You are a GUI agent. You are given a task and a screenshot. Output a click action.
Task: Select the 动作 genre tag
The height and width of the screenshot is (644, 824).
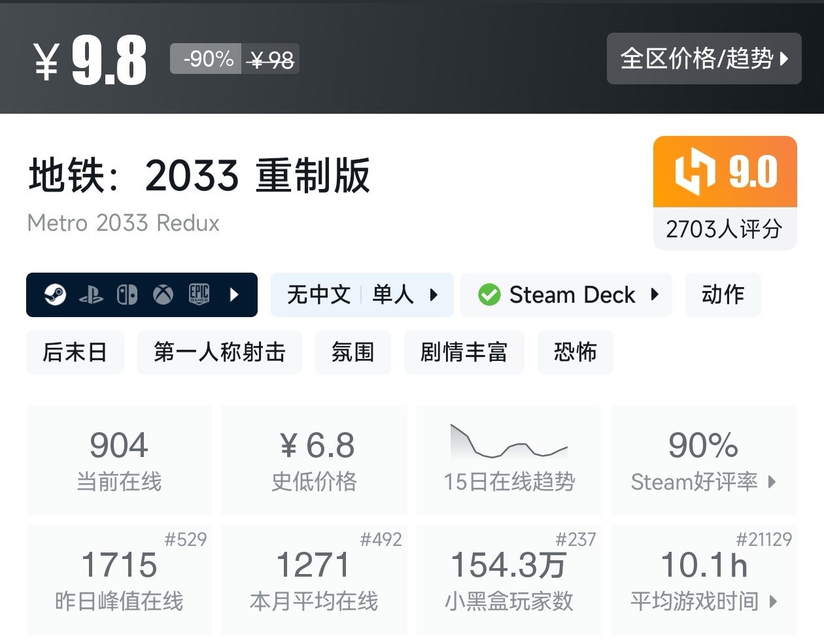tap(723, 295)
